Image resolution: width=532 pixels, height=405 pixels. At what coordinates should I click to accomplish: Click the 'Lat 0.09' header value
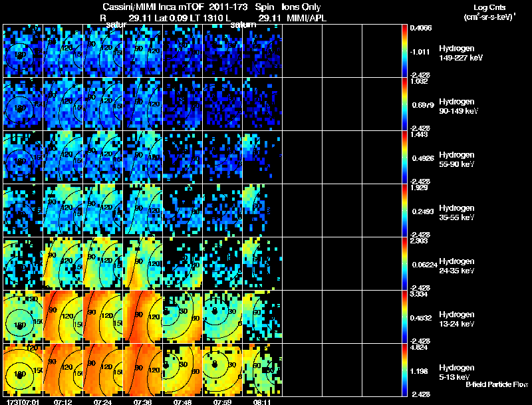click(x=172, y=19)
